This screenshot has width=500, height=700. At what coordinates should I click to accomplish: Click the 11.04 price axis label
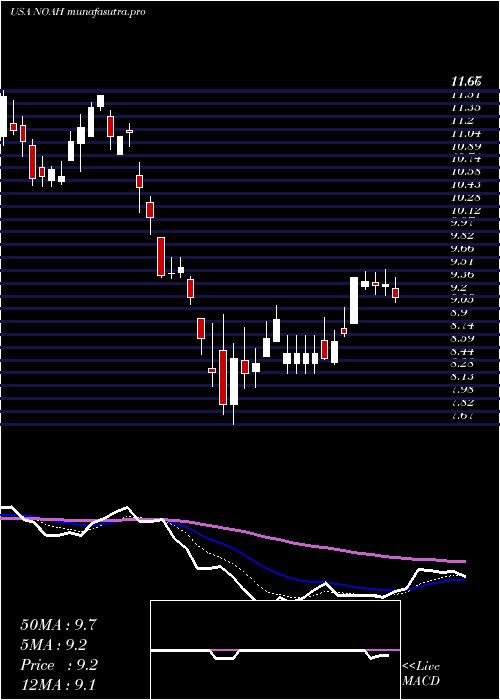[466, 133]
